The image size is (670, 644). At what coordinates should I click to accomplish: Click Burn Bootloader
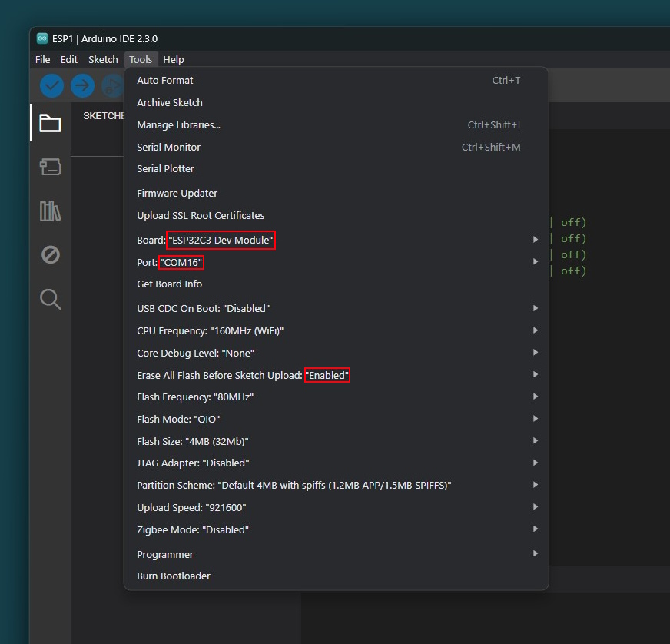336,576
